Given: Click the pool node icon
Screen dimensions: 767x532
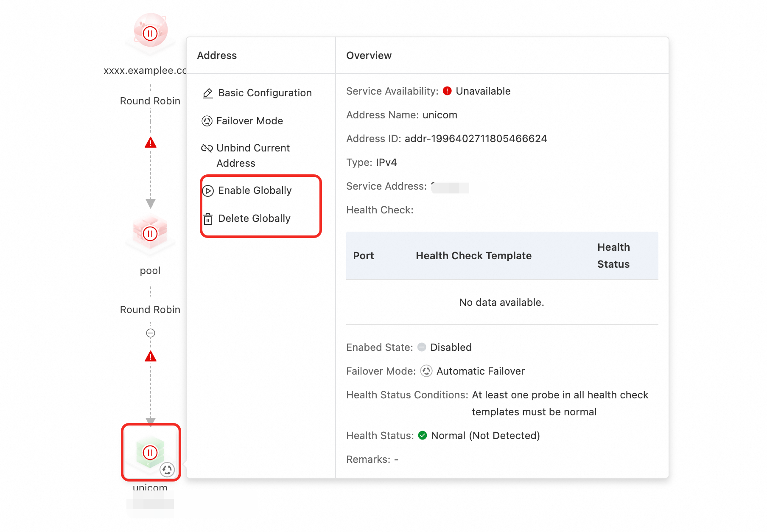Looking at the screenshot, I should [x=150, y=233].
